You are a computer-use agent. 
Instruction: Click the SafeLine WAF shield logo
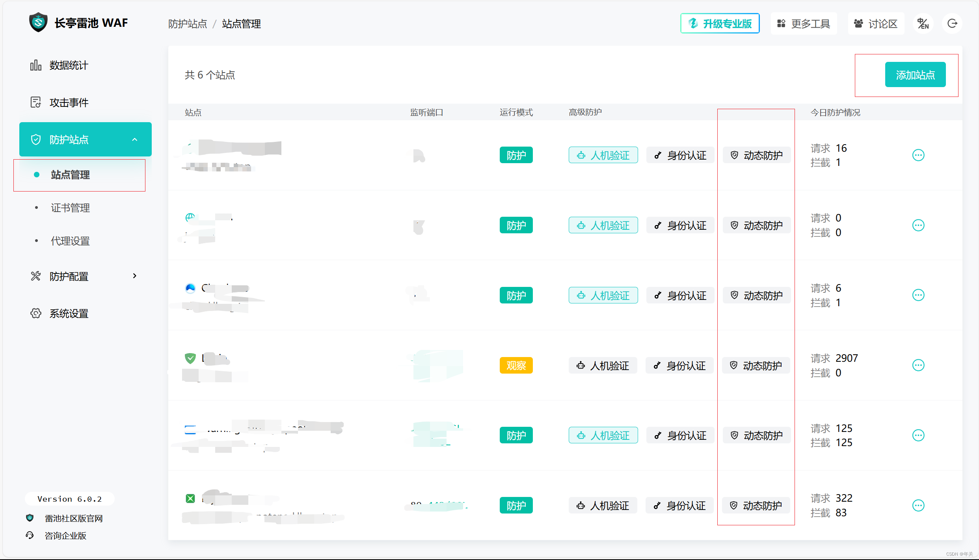point(38,22)
